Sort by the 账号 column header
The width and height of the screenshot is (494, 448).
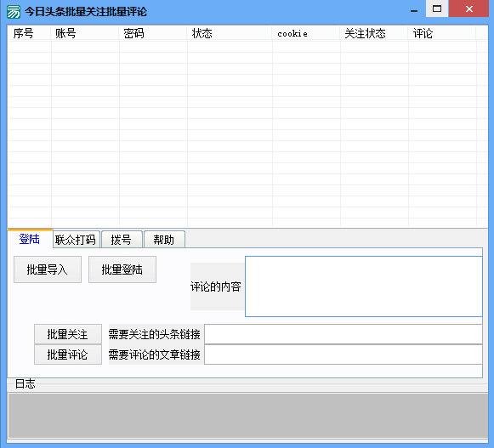click(85, 33)
